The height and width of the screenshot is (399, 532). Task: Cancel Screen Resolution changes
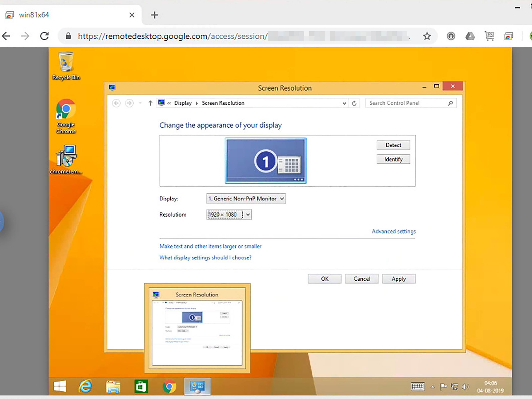[361, 279]
